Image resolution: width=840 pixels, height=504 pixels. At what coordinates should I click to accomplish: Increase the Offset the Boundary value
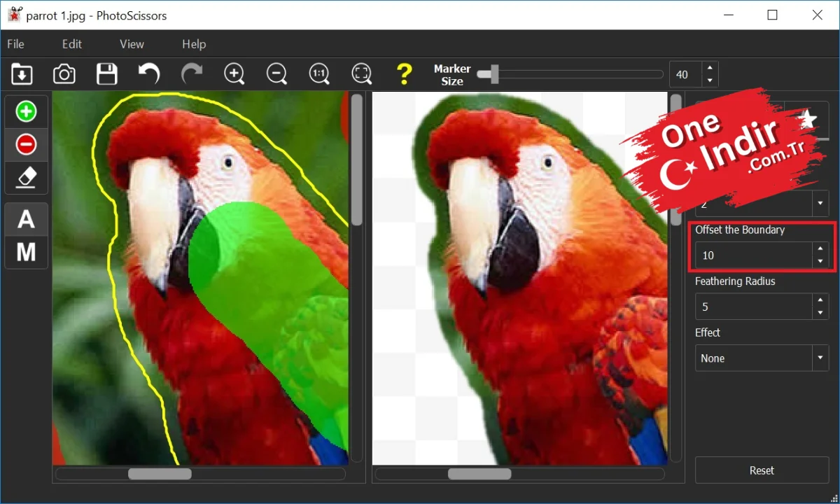820,249
